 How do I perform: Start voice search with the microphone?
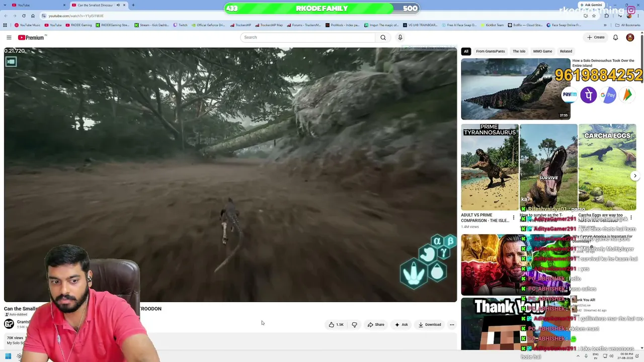coord(400,37)
